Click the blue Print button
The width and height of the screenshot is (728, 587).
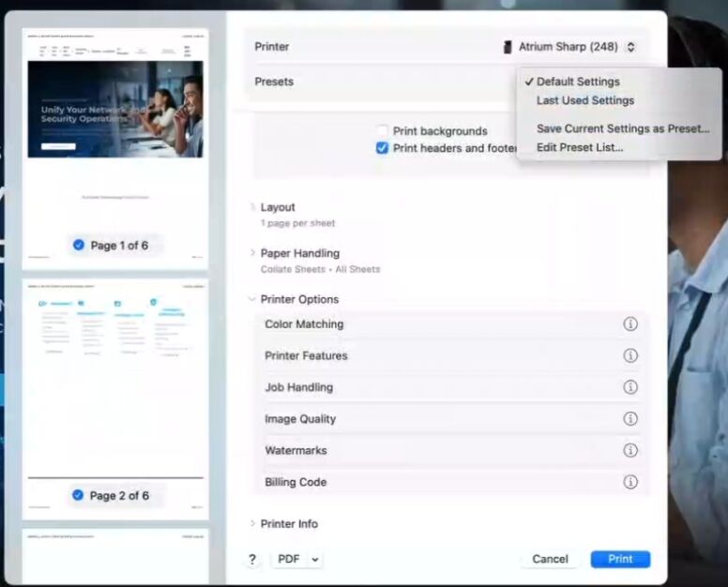click(620, 559)
